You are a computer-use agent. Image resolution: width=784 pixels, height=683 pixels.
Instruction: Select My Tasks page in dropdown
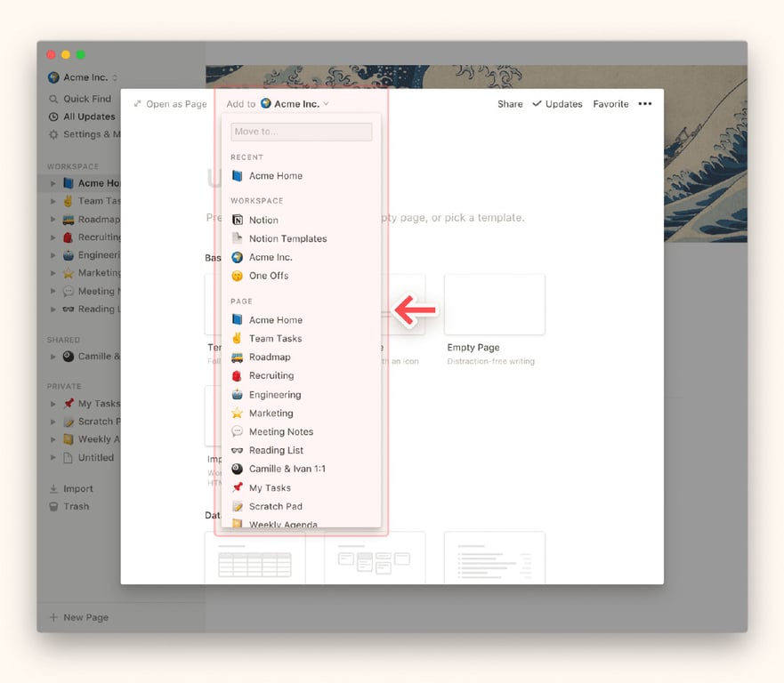(301, 487)
